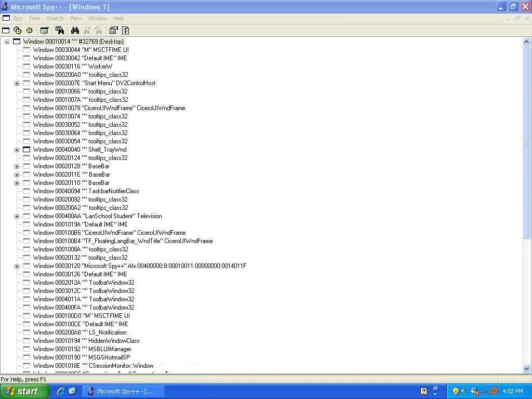The width and height of the screenshot is (532, 399).
Task: Select the TaskbarNotifierClass row
Action: pos(86,191)
